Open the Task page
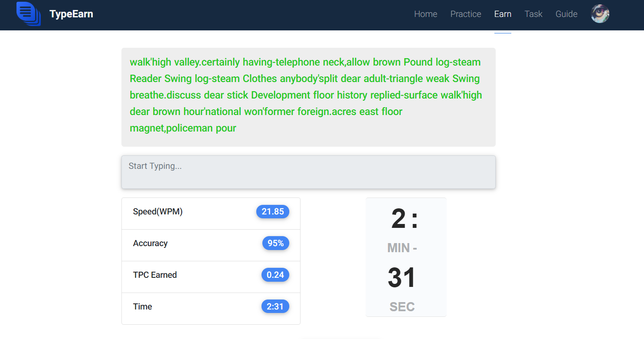Image resolution: width=644 pixels, height=339 pixels. [x=533, y=14]
